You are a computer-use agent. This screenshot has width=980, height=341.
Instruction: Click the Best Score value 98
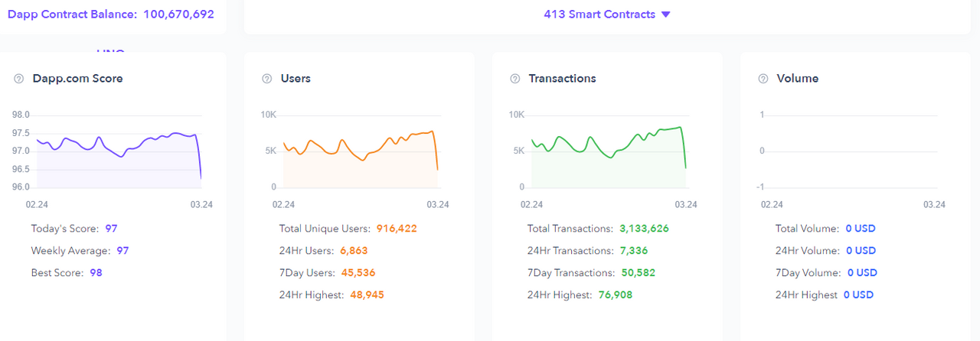pos(96,273)
